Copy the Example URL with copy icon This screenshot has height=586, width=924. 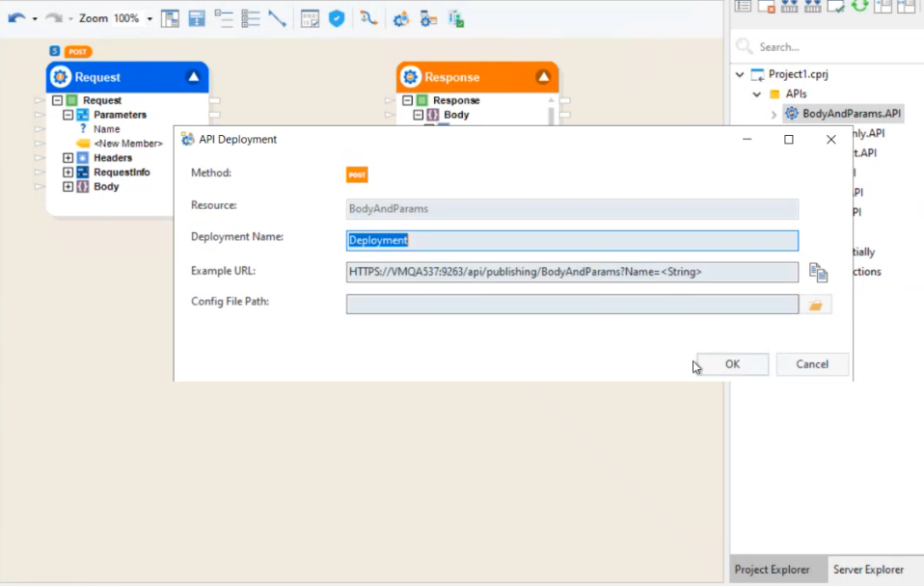818,272
